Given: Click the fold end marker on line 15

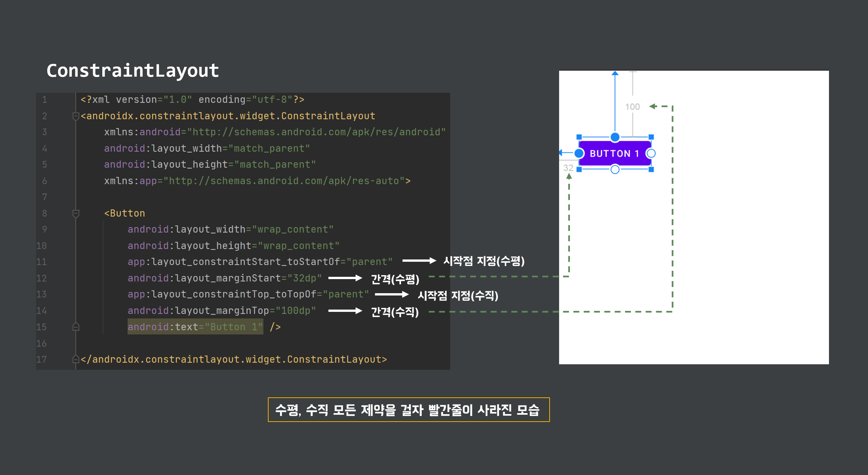Looking at the screenshot, I should (76, 327).
